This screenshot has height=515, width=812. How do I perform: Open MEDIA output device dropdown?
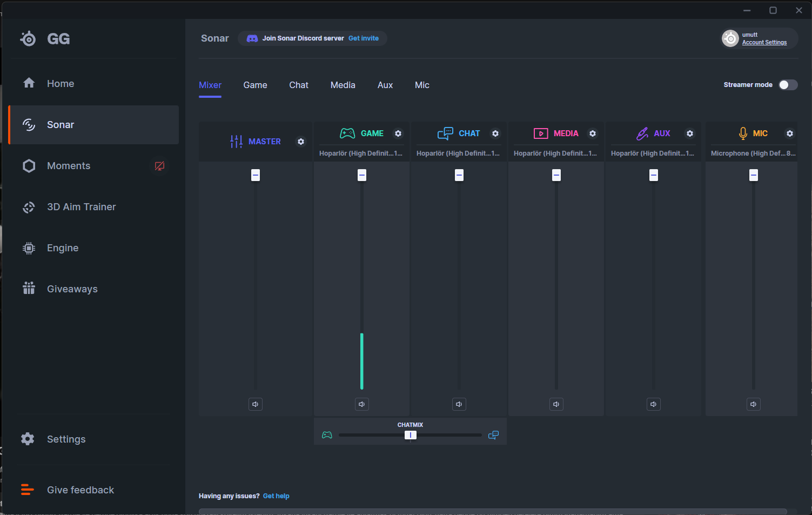pyautogui.click(x=555, y=153)
